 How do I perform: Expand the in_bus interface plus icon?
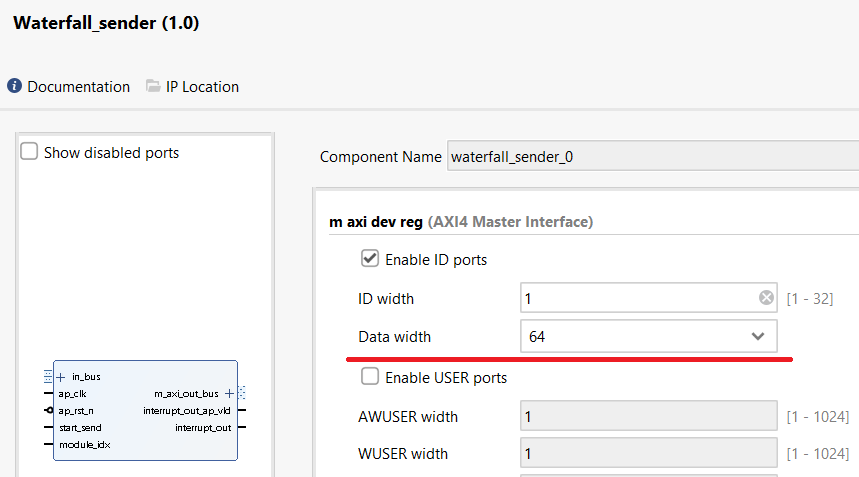[x=60, y=377]
